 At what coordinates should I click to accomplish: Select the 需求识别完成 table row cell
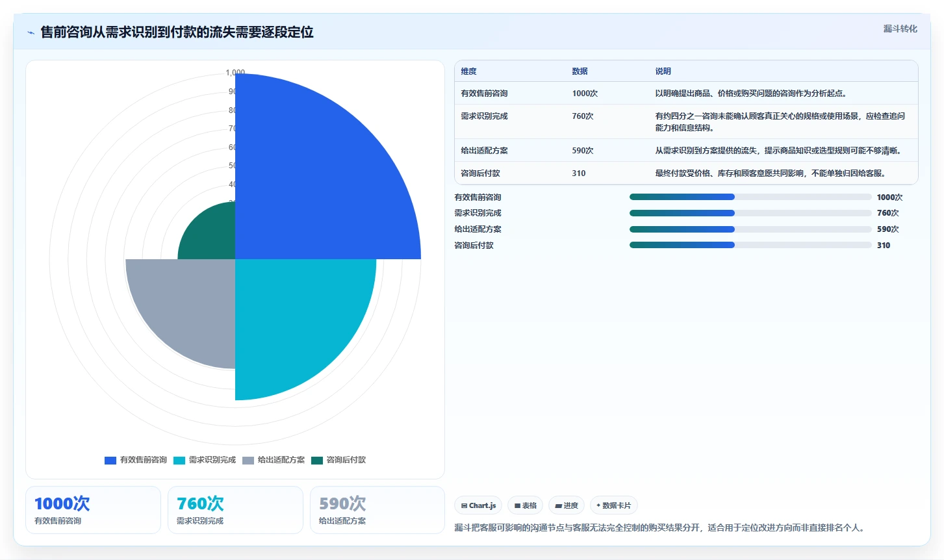click(x=484, y=116)
